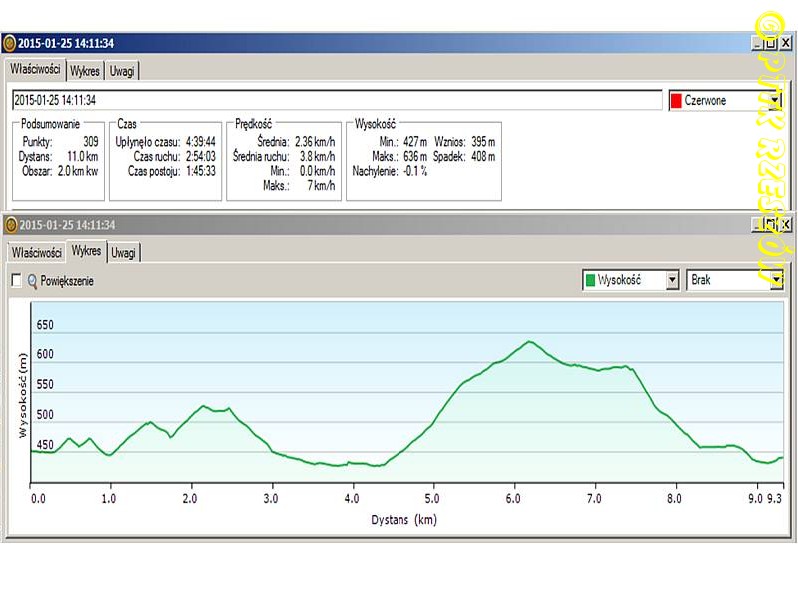
Task: Open Uwagi tab in the chart window
Action: 124,252
